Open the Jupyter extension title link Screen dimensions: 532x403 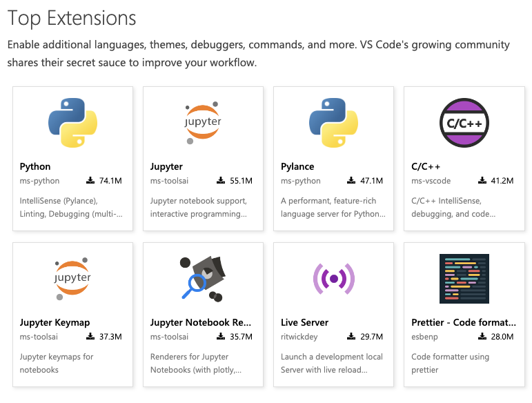(166, 166)
